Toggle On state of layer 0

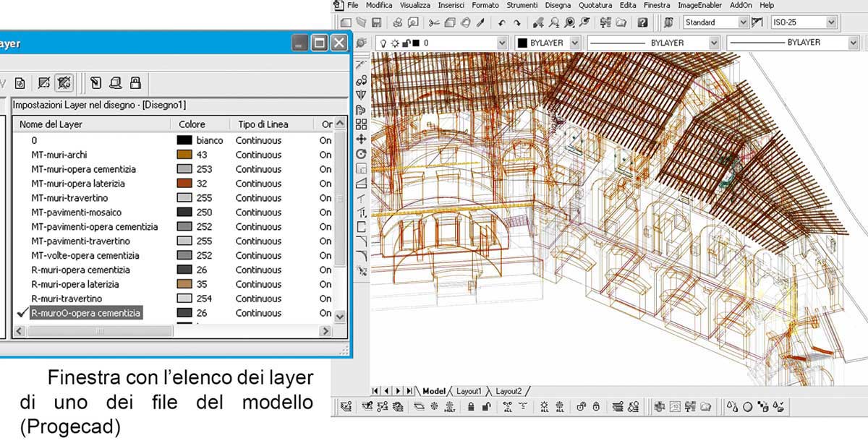[x=325, y=140]
